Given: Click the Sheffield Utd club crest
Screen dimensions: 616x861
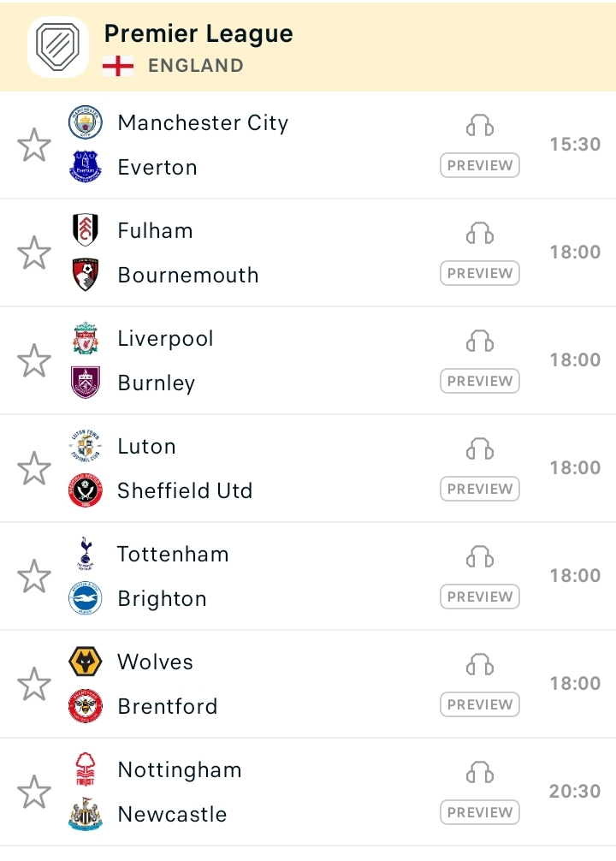Looking at the screenshot, I should coord(85,490).
